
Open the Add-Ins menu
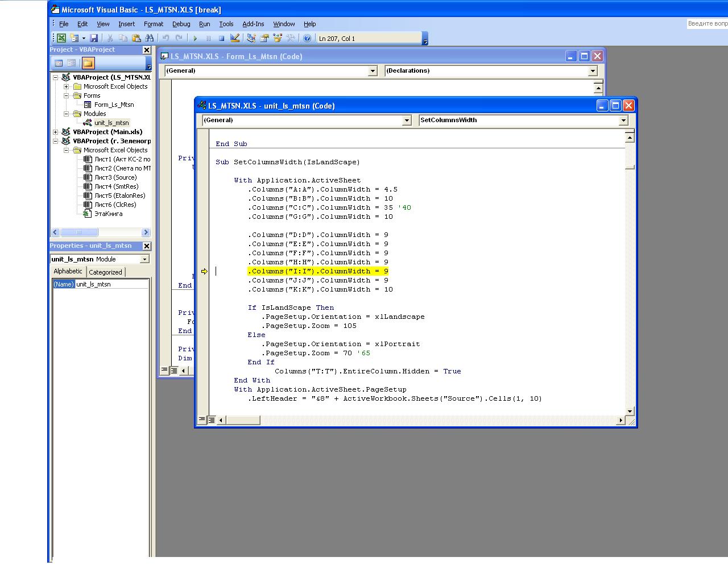click(253, 24)
